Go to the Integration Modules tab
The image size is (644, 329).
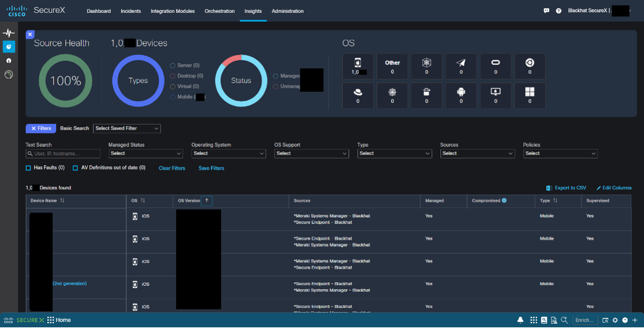(173, 11)
